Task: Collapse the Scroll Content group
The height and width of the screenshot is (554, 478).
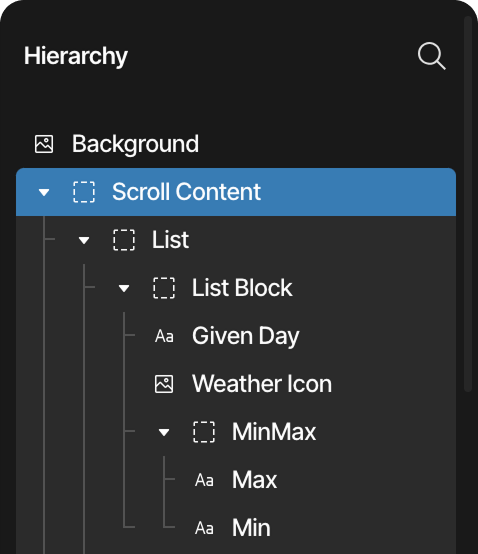Action: pyautogui.click(x=44, y=193)
